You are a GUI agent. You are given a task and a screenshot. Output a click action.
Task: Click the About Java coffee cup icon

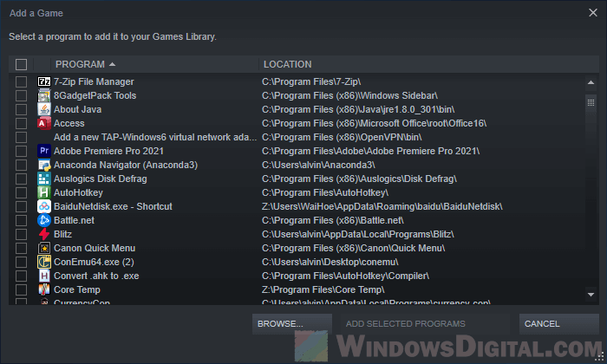pos(44,109)
